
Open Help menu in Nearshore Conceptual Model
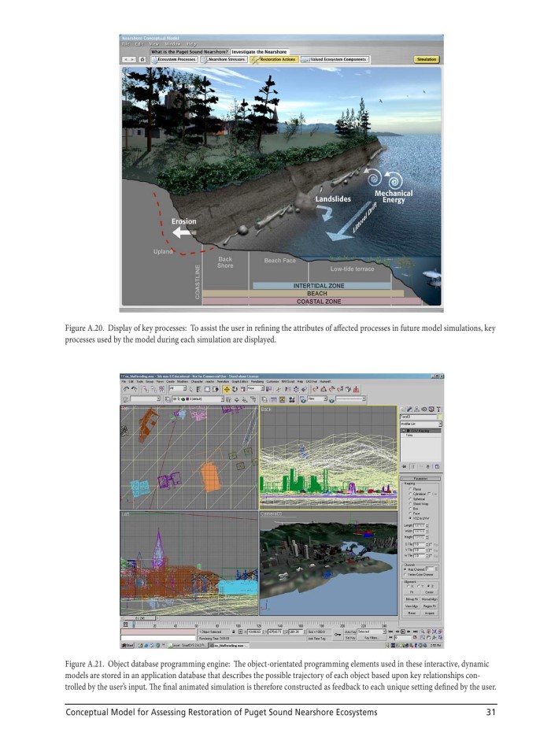point(191,44)
